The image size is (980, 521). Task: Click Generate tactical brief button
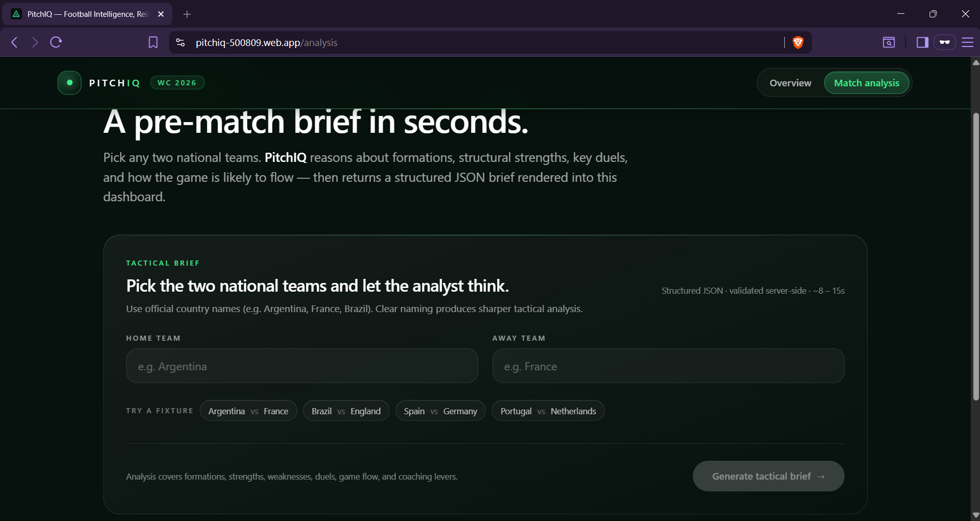click(x=768, y=476)
